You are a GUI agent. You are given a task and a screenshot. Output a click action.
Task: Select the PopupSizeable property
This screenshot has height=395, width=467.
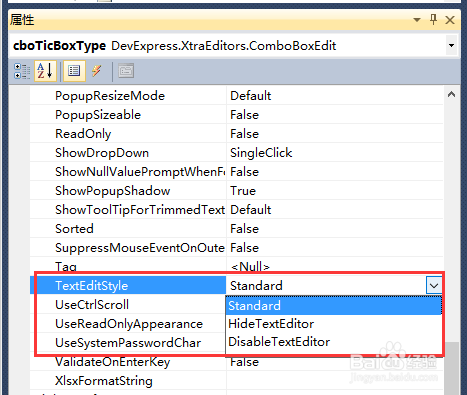[128, 115]
